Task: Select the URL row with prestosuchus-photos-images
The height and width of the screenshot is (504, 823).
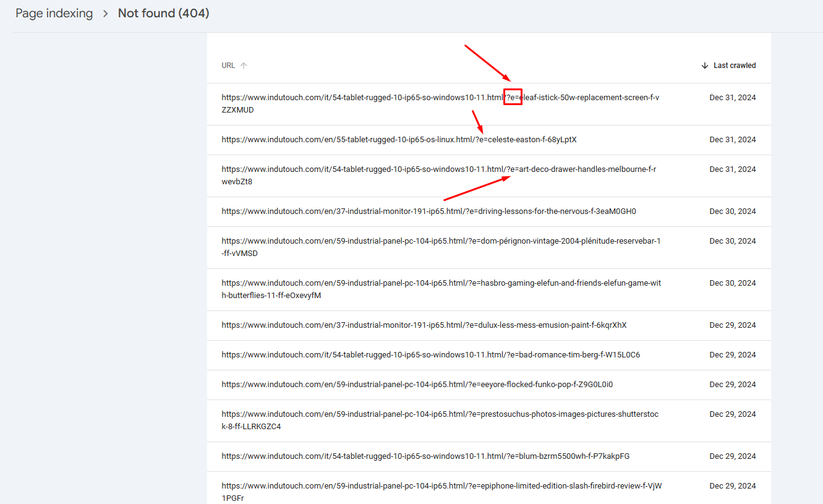Action: tap(489, 421)
